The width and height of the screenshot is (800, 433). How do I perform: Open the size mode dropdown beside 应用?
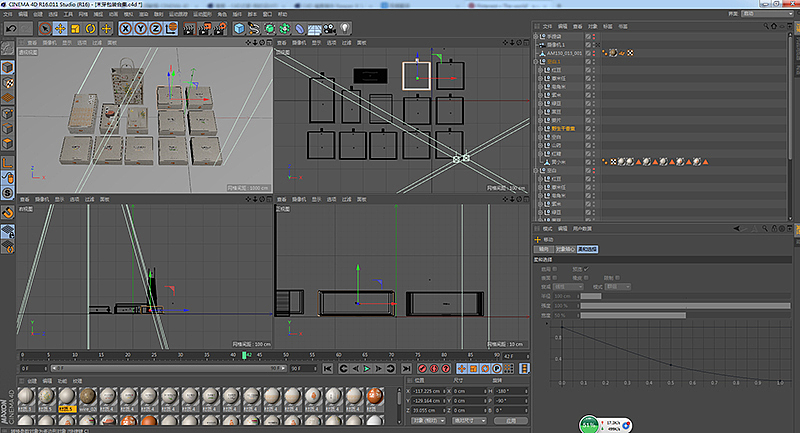[x=470, y=421]
